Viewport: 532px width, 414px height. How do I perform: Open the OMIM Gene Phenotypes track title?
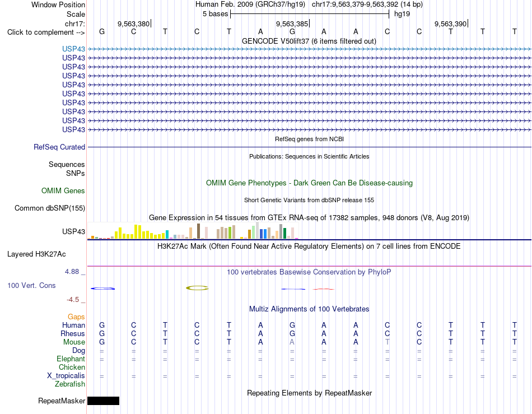point(309,183)
